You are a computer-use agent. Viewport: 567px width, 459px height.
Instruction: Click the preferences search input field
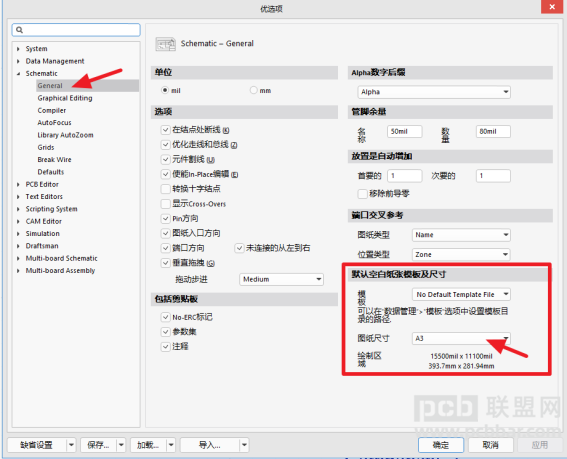pyautogui.click(x=76, y=30)
